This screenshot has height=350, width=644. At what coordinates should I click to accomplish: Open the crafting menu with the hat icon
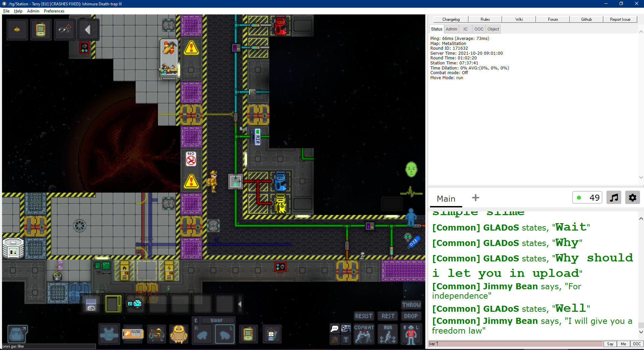coord(17,30)
